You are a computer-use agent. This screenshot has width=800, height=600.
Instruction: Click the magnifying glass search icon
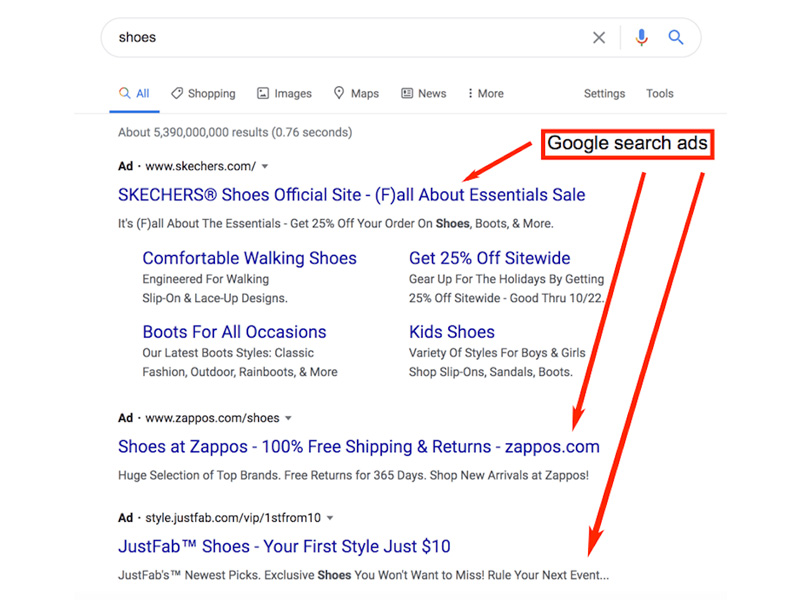pos(676,38)
